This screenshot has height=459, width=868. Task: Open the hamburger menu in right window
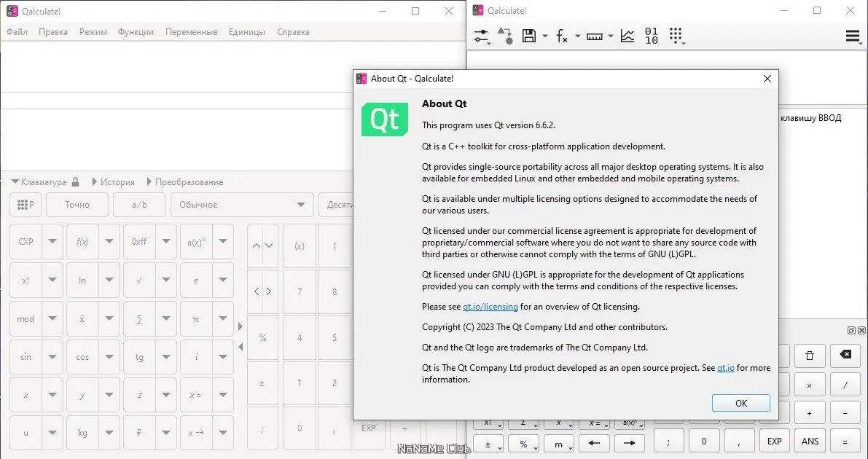853,36
